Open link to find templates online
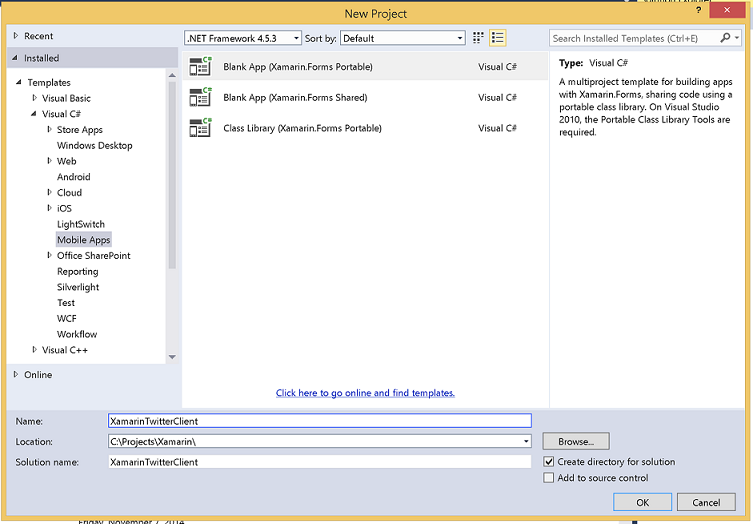Image resolution: width=753 pixels, height=524 pixels. [365, 393]
